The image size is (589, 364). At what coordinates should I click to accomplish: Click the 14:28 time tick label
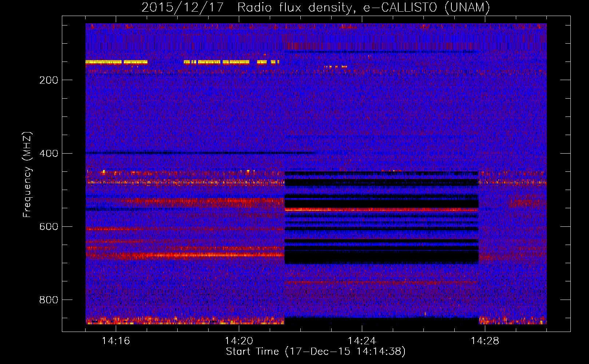click(485, 341)
